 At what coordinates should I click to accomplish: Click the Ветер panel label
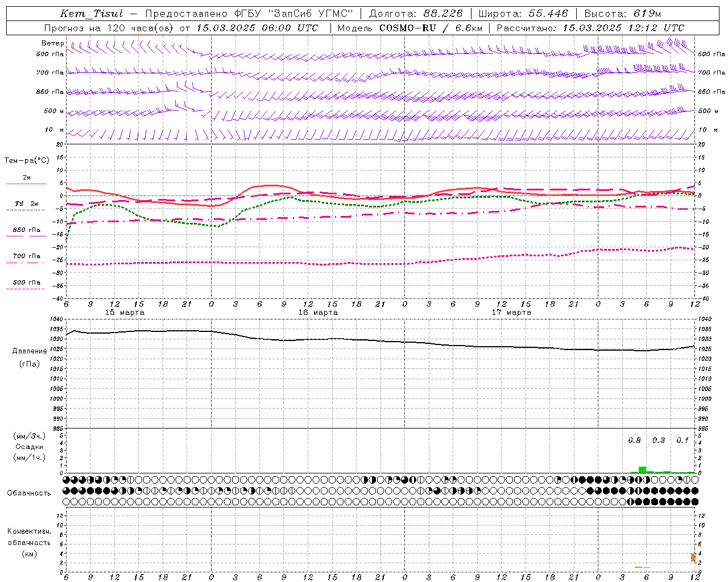pos(52,43)
